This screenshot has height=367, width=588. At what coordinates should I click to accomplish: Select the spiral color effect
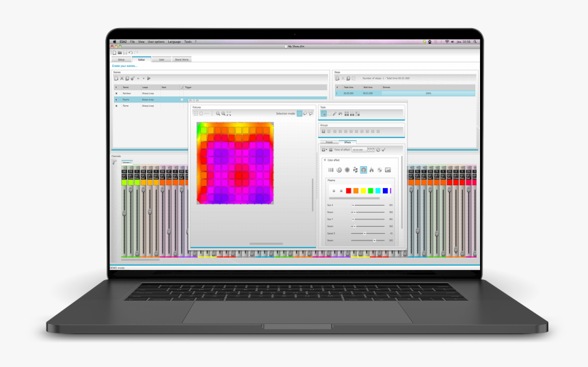(x=339, y=170)
